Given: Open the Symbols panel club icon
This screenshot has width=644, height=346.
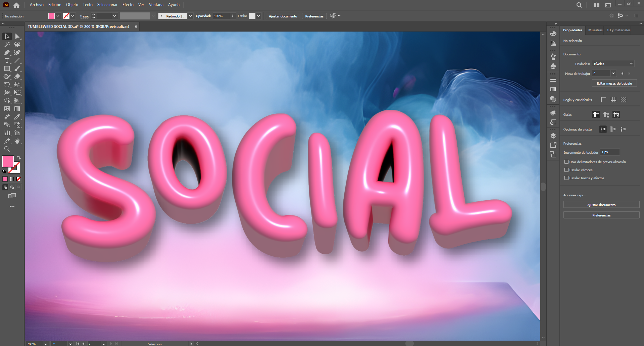Looking at the screenshot, I should [x=553, y=66].
